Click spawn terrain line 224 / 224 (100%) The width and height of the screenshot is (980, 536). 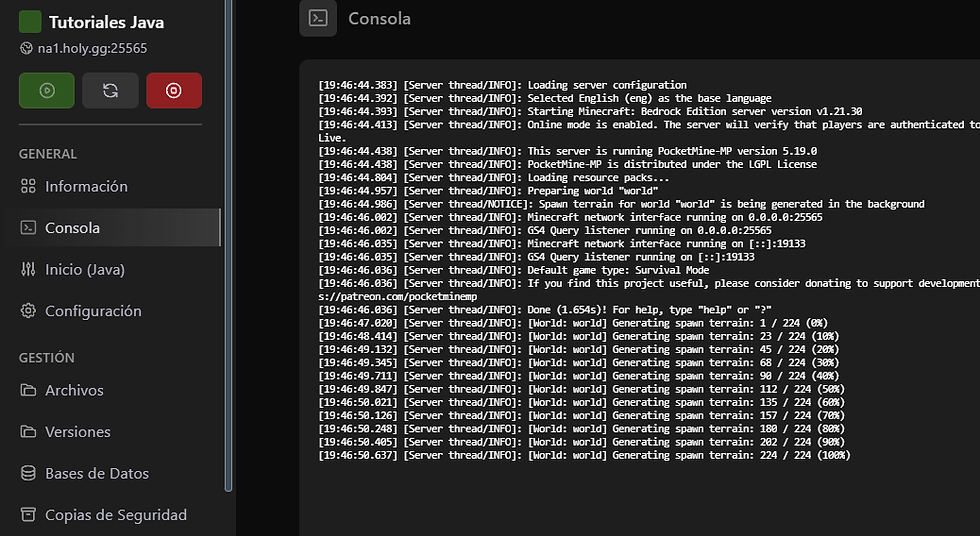584,455
